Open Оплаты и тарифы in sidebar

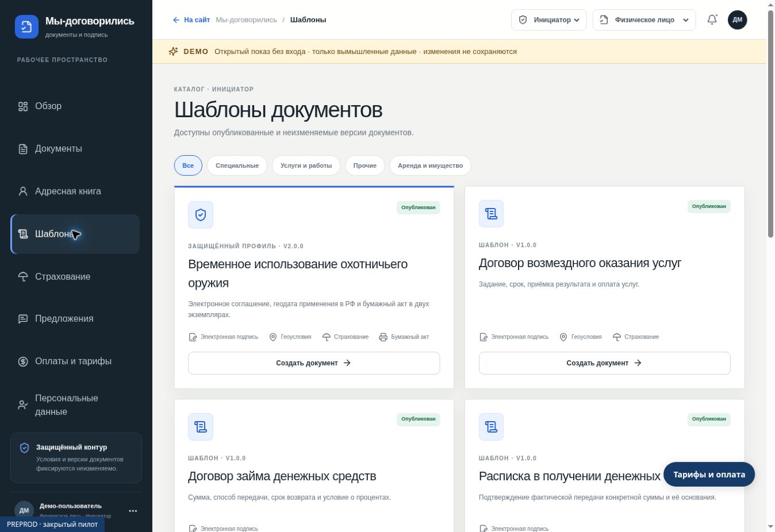75,361
